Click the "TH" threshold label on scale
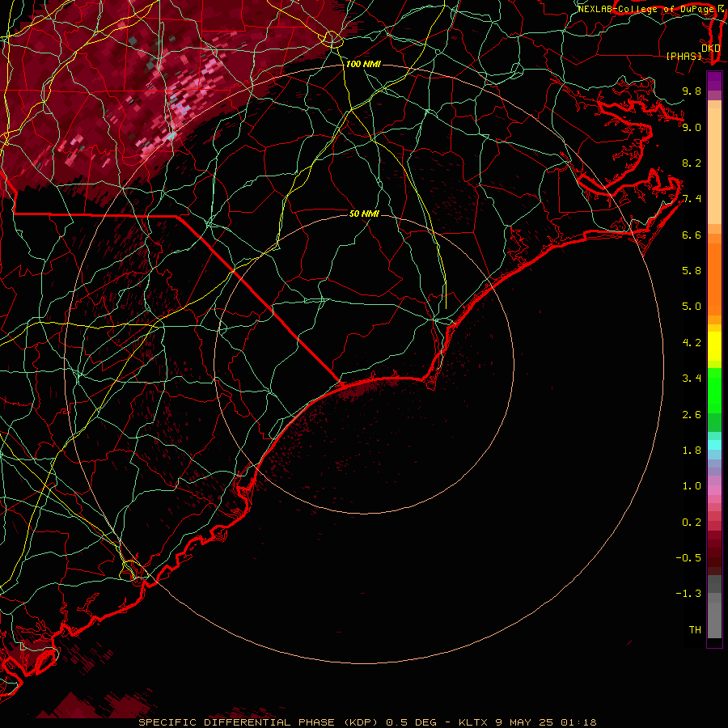Image resolution: width=728 pixels, height=728 pixels. [695, 630]
